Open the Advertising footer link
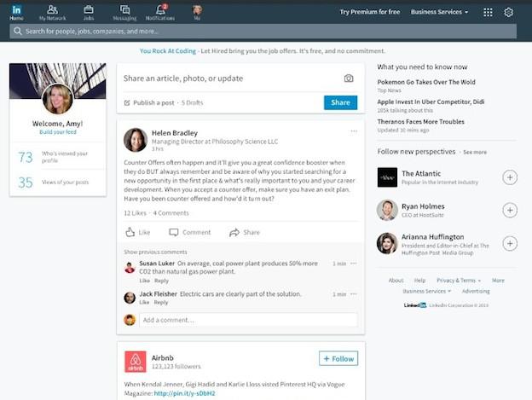Image resolution: width=532 pixels, height=400 pixels. tap(476, 291)
